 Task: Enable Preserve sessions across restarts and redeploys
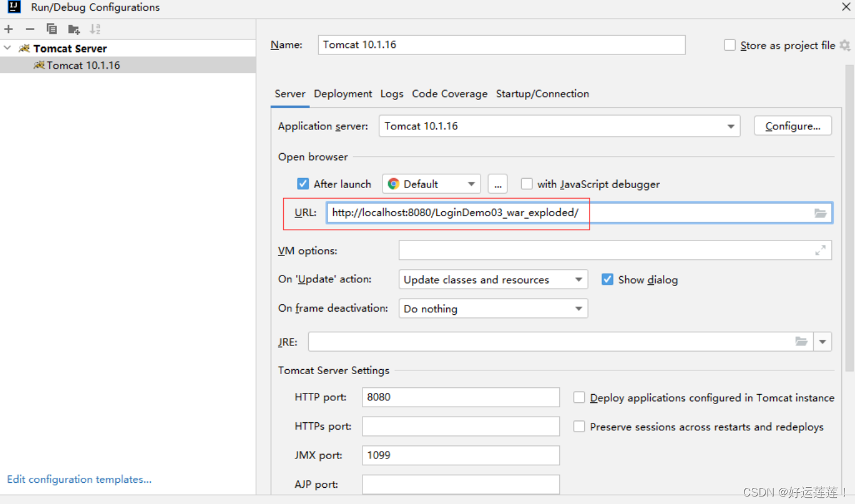click(x=579, y=427)
